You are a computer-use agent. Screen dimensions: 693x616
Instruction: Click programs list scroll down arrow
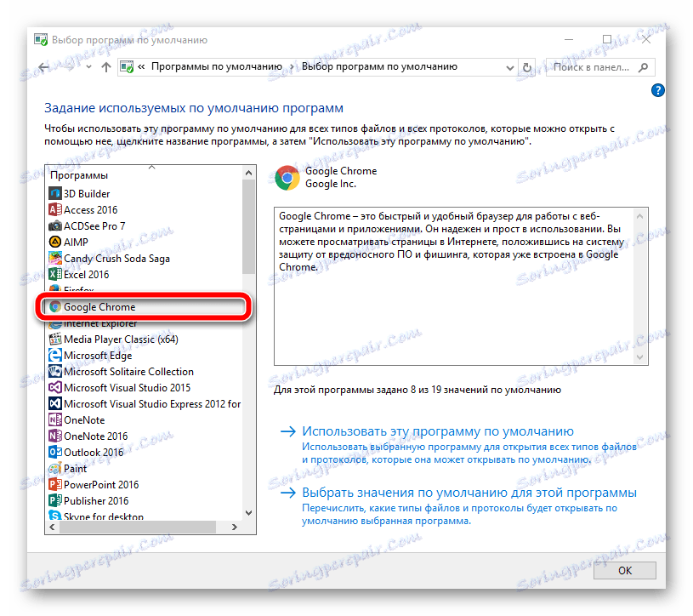[x=248, y=513]
